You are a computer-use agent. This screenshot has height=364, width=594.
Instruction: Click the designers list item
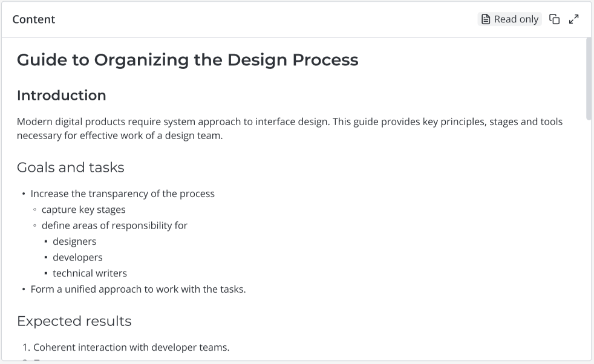pyautogui.click(x=74, y=242)
